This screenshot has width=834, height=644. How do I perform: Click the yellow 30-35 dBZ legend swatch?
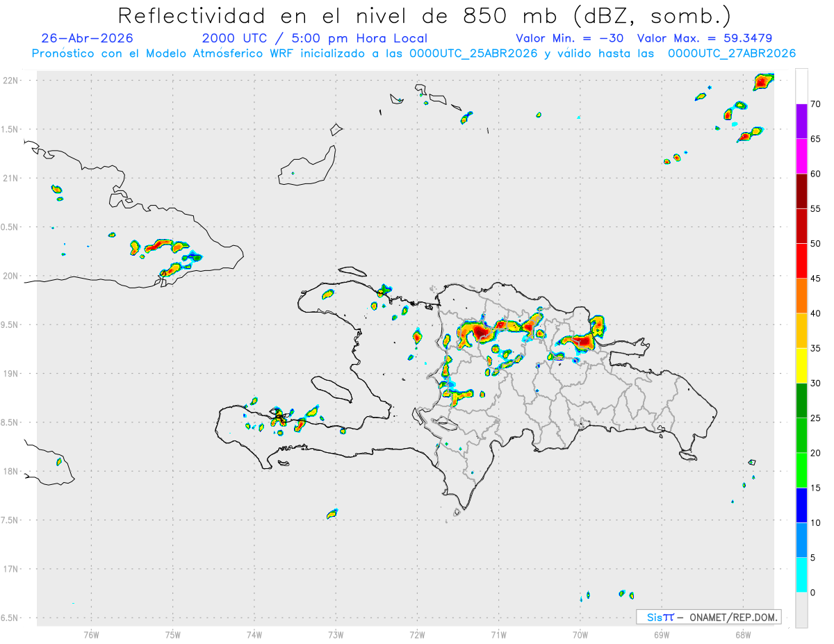tap(801, 365)
